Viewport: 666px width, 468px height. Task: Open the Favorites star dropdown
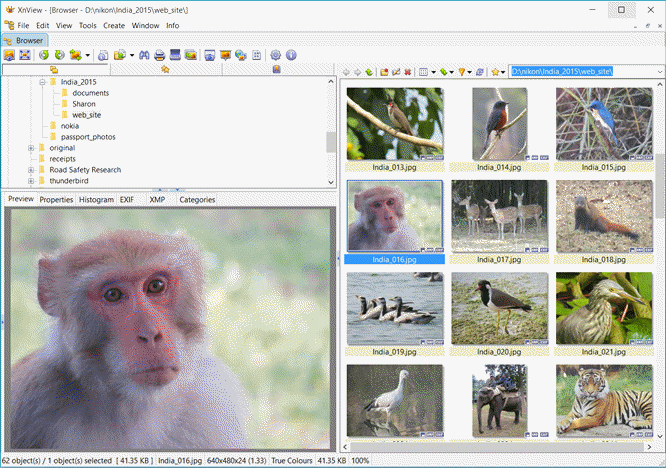(497, 72)
